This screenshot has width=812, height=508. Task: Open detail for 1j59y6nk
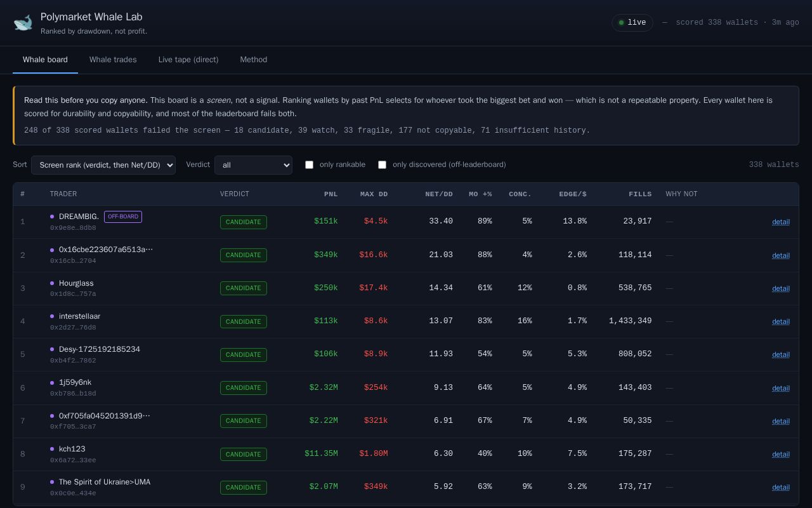pos(781,388)
